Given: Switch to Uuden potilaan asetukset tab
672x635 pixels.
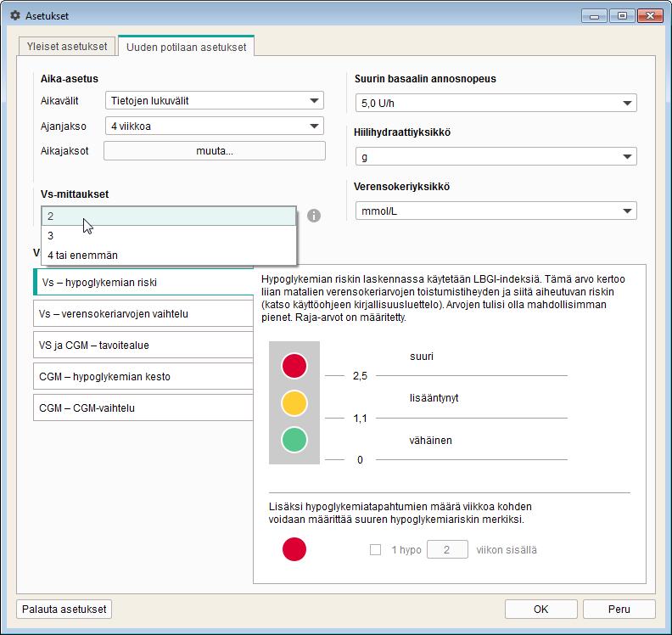Looking at the screenshot, I should coord(186,47).
